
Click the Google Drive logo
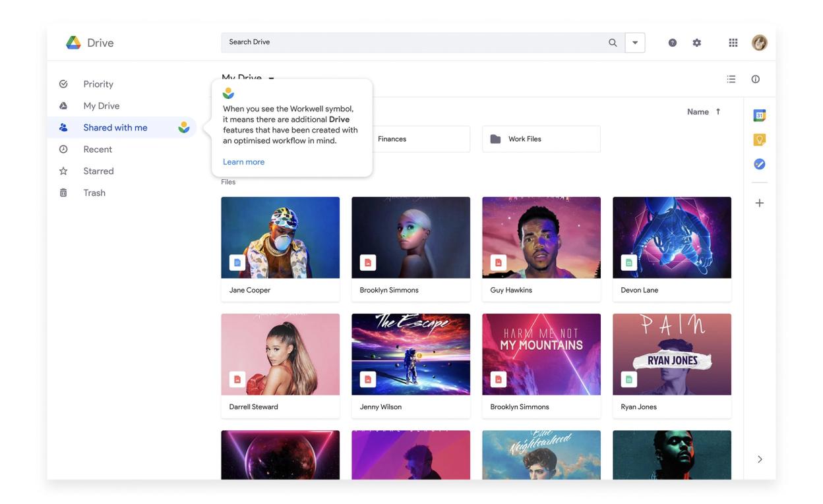pyautogui.click(x=73, y=43)
